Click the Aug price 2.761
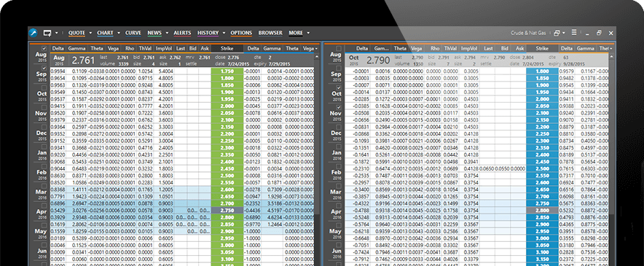644x266 pixels. [x=83, y=60]
